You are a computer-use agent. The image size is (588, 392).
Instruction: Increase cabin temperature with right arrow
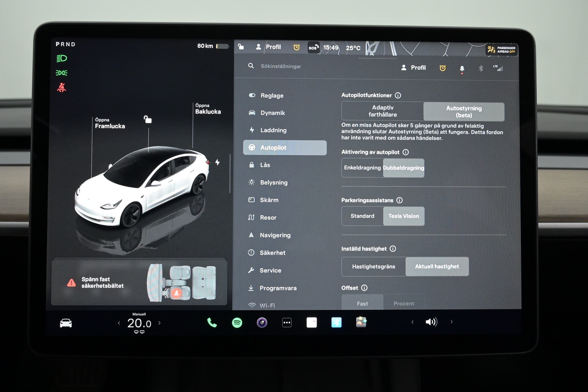[159, 323]
